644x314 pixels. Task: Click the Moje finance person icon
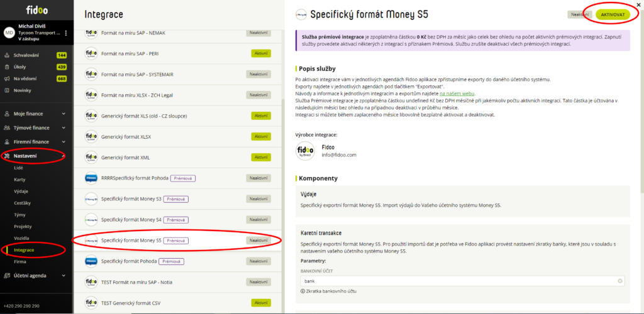6,114
